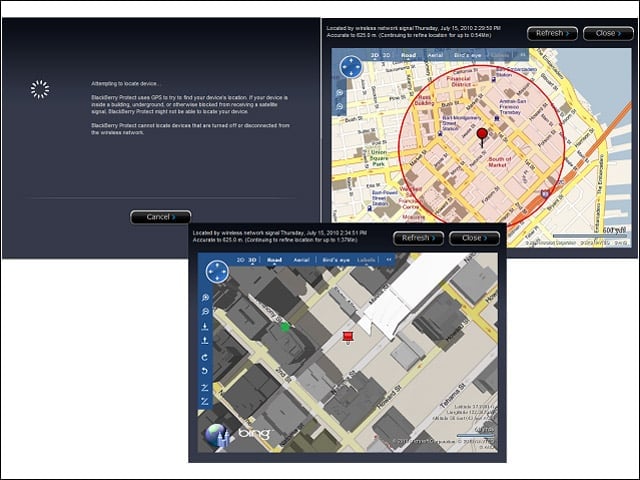Tilt down icon in 3D map sidebar
This screenshot has width=640, height=480.
205,327
